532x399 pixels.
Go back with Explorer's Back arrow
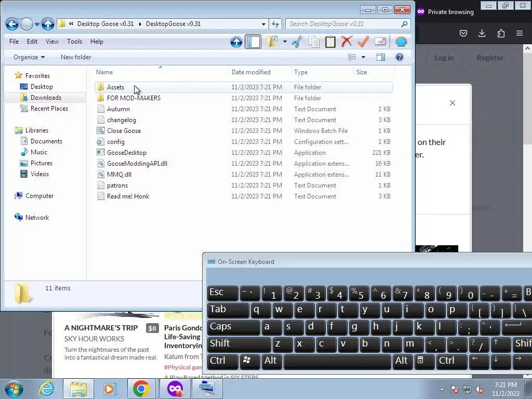tap(12, 24)
